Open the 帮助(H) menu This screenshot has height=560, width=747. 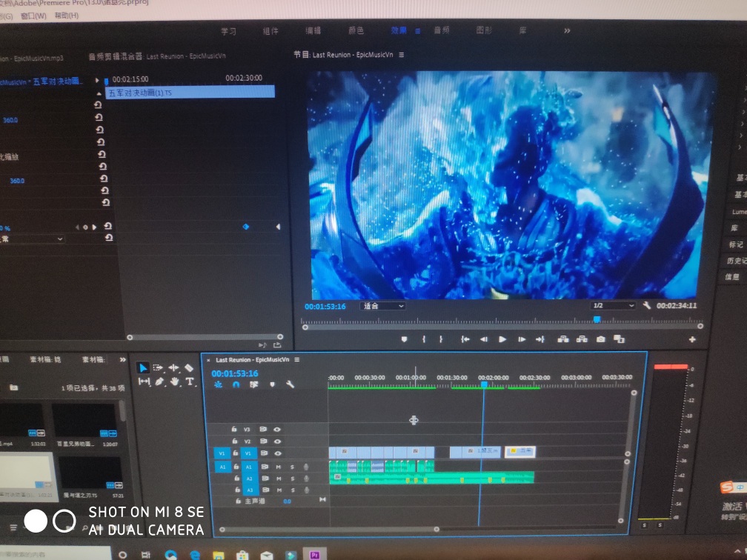point(66,16)
